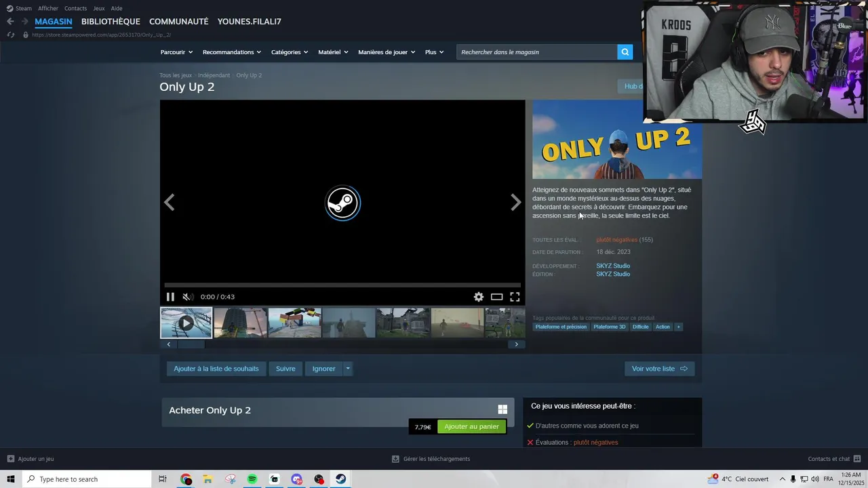Image resolution: width=868 pixels, height=488 pixels.
Task: Expand the Ignorer options arrow
Action: [347, 369]
